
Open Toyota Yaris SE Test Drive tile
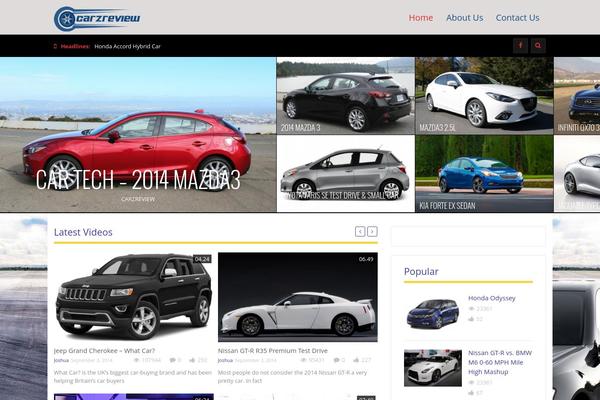click(346, 173)
